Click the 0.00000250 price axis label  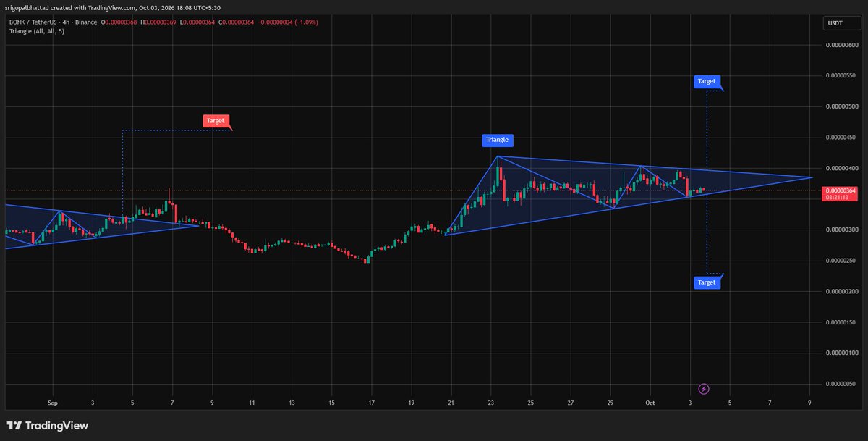tap(841, 260)
